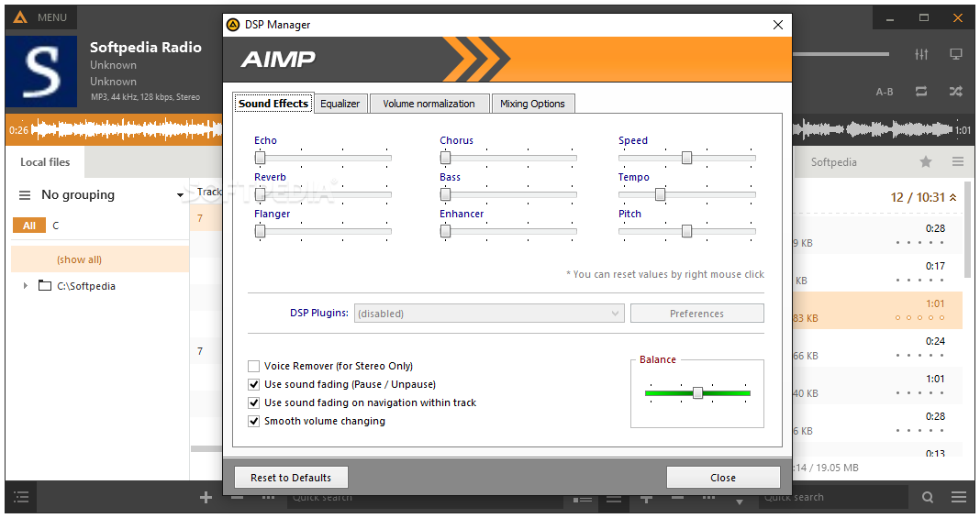Click the DSP Manager title bar icon

[233, 25]
